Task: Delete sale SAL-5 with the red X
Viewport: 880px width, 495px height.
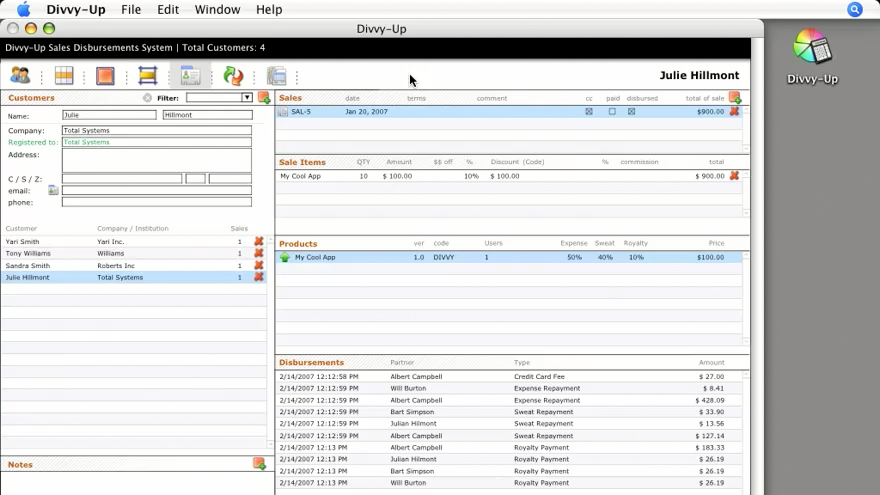Action: (734, 111)
